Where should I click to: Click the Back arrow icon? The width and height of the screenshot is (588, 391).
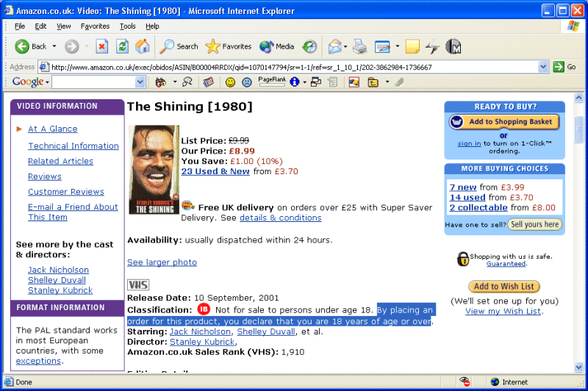tap(22, 46)
